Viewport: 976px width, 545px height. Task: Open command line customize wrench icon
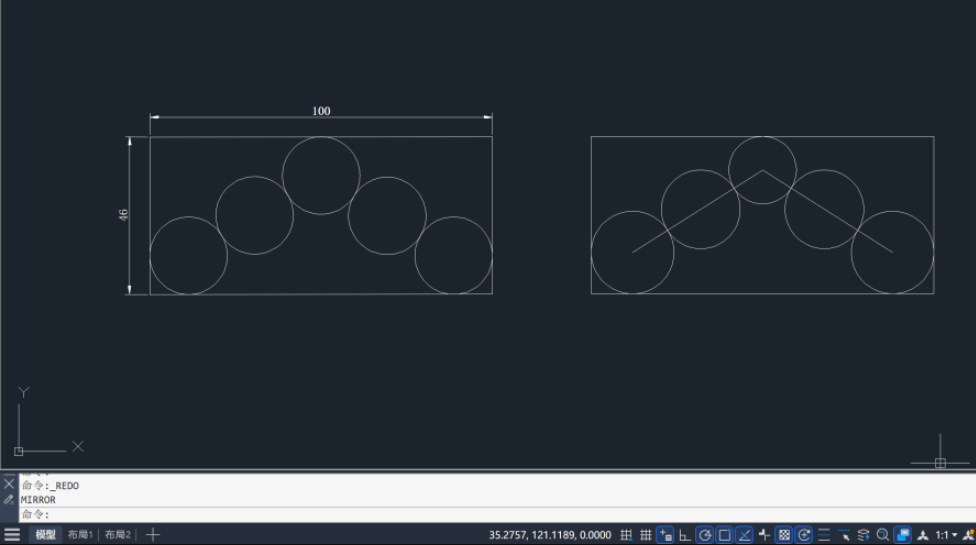click(x=9, y=500)
